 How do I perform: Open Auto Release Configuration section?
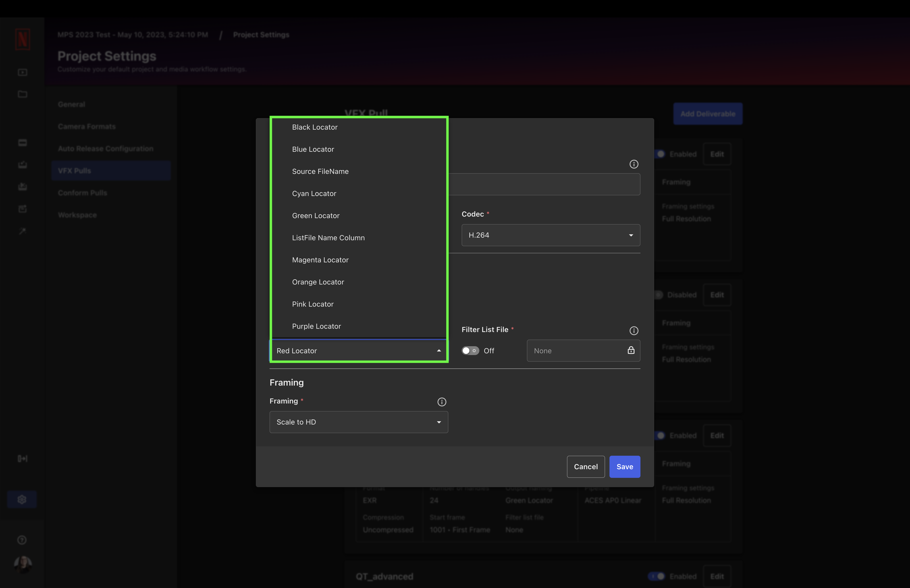(111, 148)
